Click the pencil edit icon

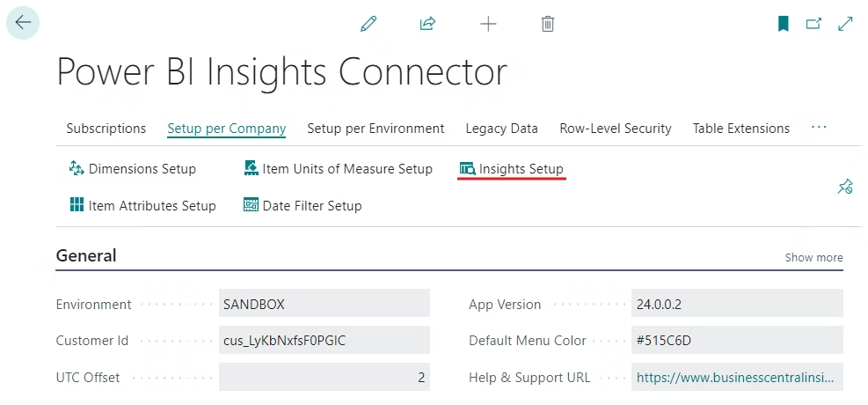[x=368, y=24]
